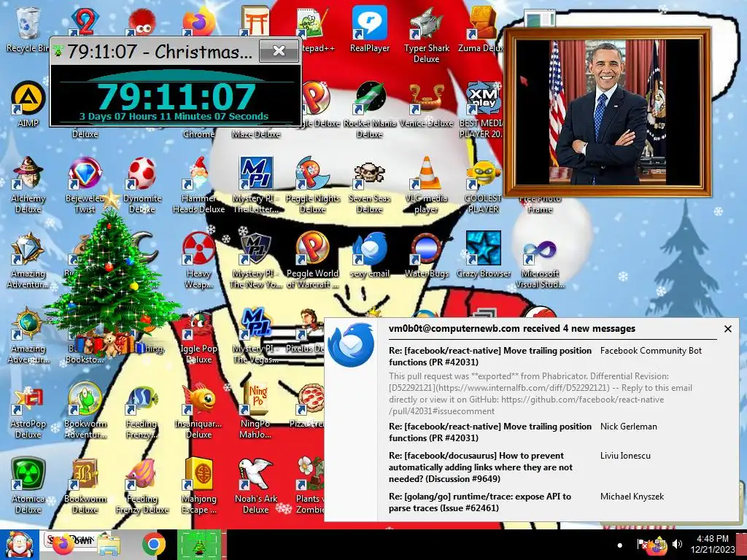
Task: Close the Christmas countdown window
Action: coord(279,50)
